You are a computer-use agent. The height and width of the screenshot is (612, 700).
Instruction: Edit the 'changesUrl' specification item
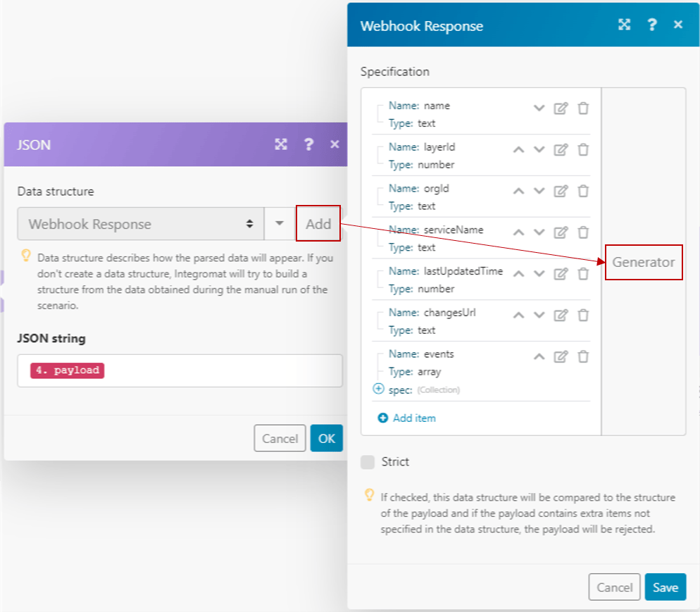(x=561, y=316)
